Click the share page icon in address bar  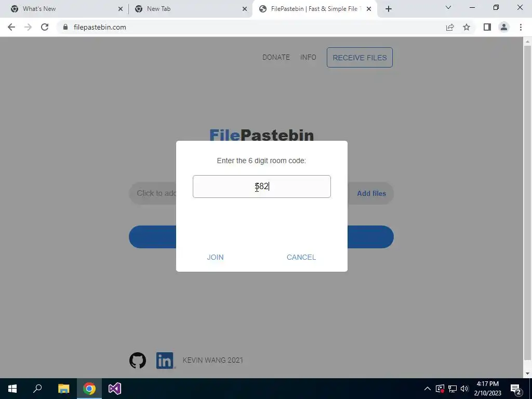click(450, 27)
